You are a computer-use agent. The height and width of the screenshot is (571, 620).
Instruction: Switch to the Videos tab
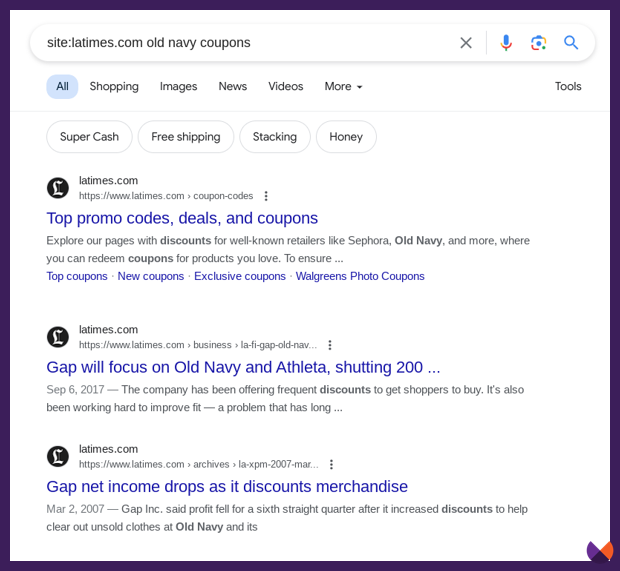(285, 87)
